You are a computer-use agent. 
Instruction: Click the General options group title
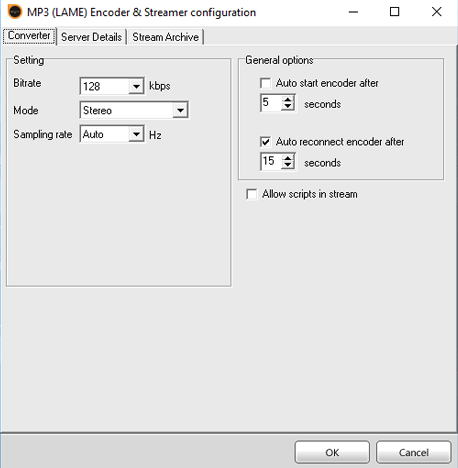point(279,60)
